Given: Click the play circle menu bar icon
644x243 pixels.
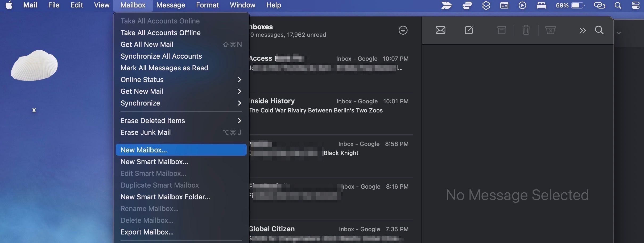Looking at the screenshot, I should [x=522, y=5].
